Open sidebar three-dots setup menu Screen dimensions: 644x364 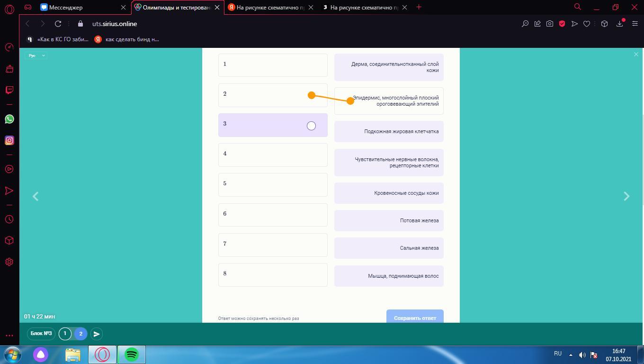point(9,336)
